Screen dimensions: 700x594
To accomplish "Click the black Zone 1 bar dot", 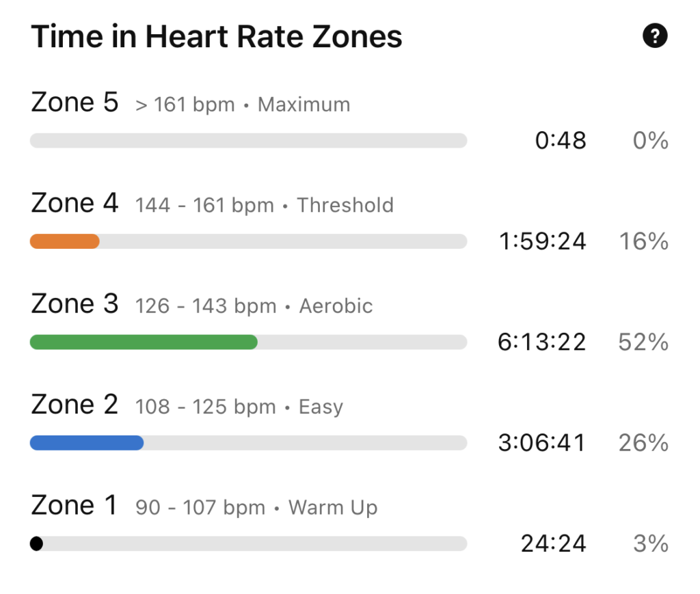I will (37, 543).
